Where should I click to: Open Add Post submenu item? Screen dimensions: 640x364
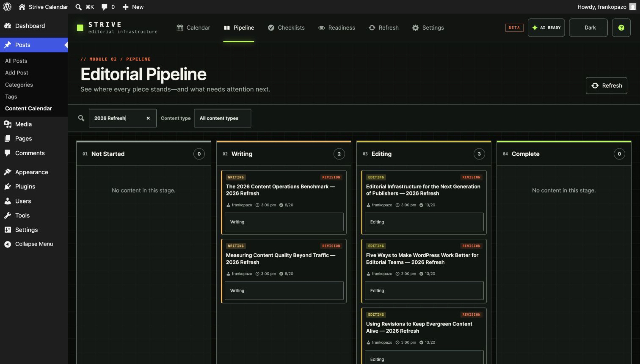click(x=17, y=73)
